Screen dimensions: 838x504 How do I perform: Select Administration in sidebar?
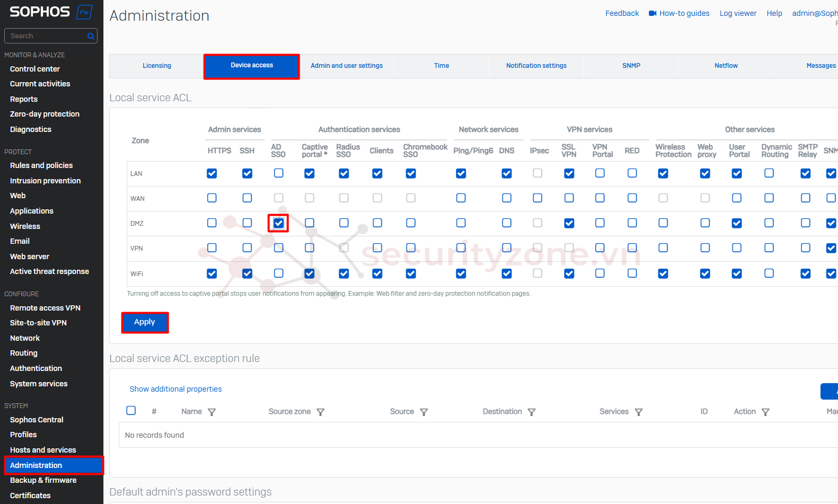tap(54, 465)
